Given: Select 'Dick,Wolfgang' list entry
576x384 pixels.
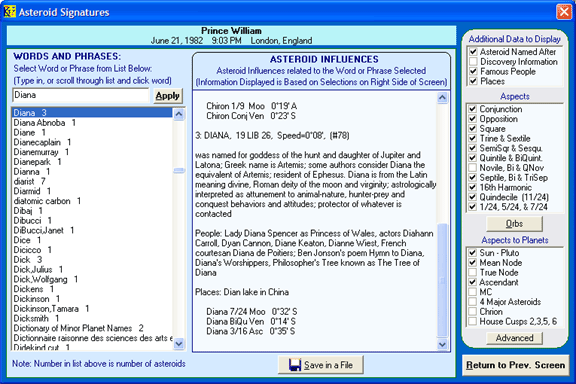Looking at the screenshot, I should coord(92,279).
